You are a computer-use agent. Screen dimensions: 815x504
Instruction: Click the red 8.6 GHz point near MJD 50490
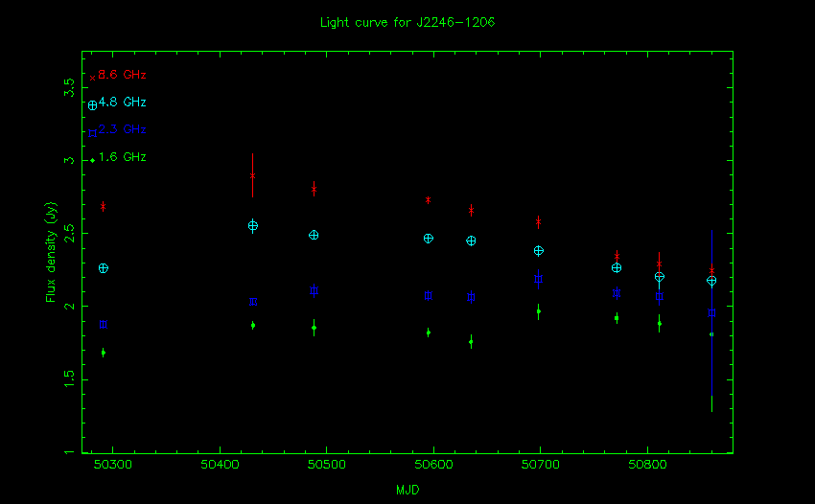(x=314, y=189)
